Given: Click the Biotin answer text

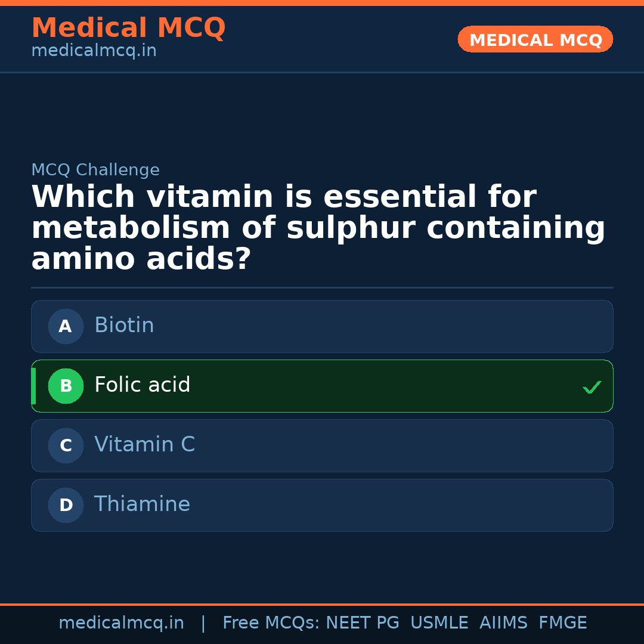Looking at the screenshot, I should (124, 326).
